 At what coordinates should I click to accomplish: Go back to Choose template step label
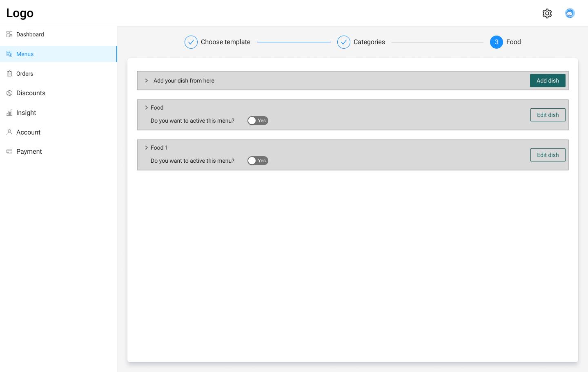click(225, 42)
